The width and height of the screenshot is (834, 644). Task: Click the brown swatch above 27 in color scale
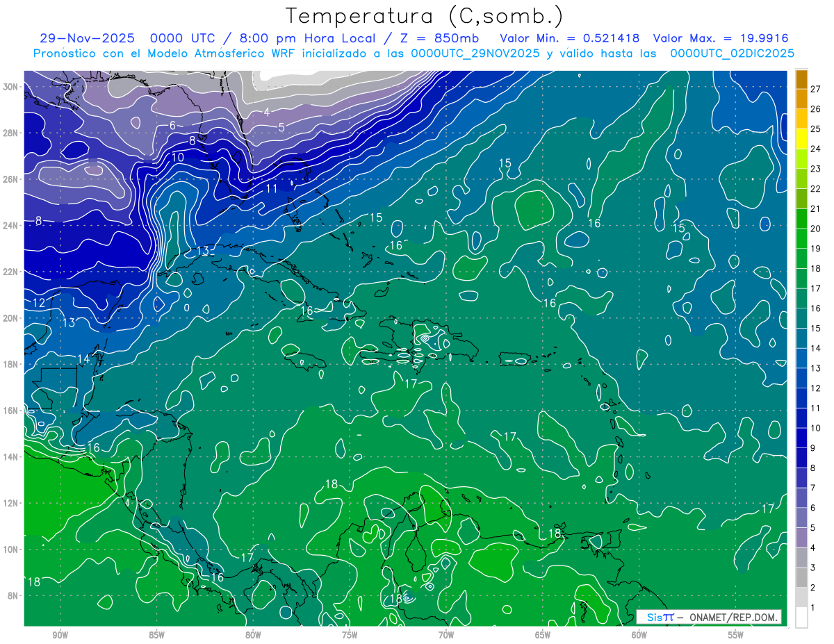801,78
